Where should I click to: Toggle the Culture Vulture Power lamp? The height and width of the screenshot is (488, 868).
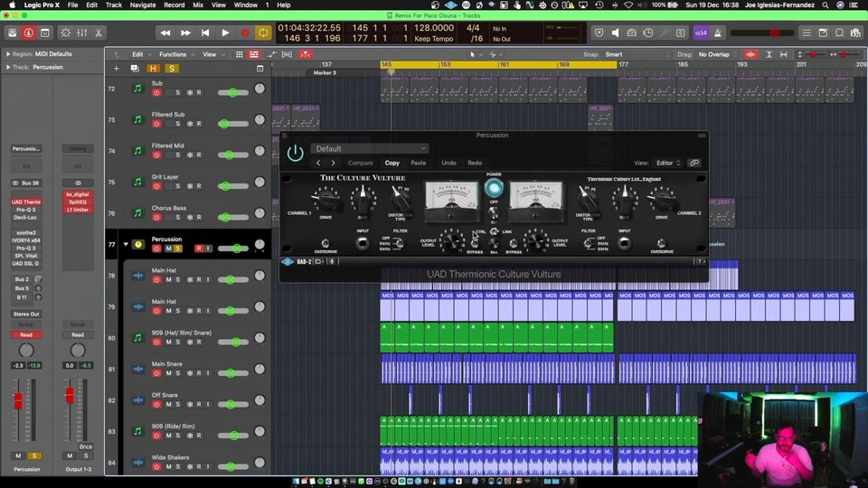pyautogui.click(x=493, y=188)
